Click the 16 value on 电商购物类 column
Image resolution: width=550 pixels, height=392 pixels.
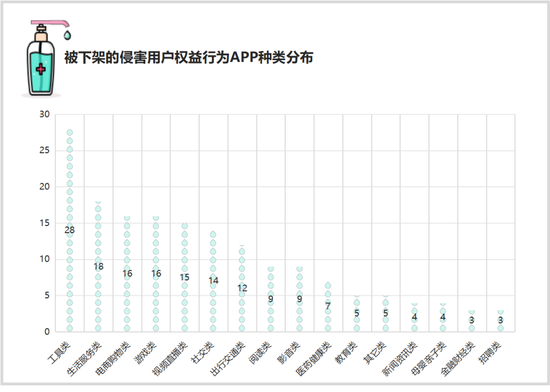pos(127,274)
